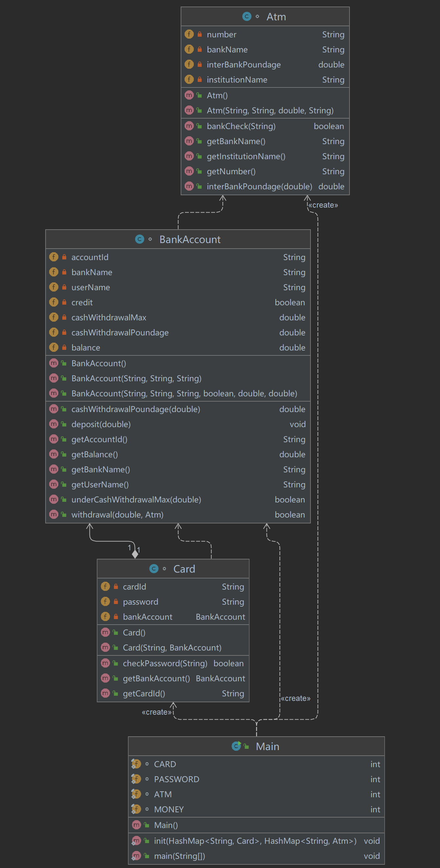Select the 'Main' class title

pyautogui.click(x=267, y=746)
